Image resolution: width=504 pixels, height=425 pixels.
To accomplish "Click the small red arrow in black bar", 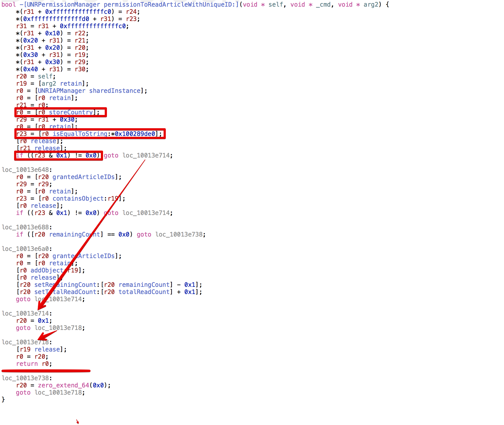I will click(x=78, y=421).
